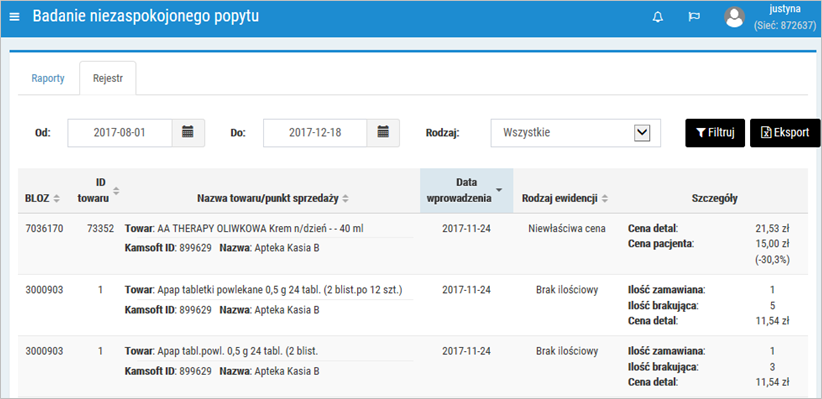This screenshot has width=822, height=399.
Task: Focus the Od date field 2017-08-01
Action: [x=120, y=133]
